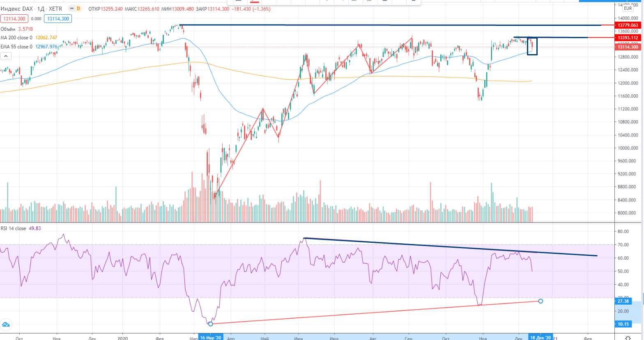The height and width of the screenshot is (340, 644).
Task: Click the 13779.063 price line label
Action: coord(628,25)
